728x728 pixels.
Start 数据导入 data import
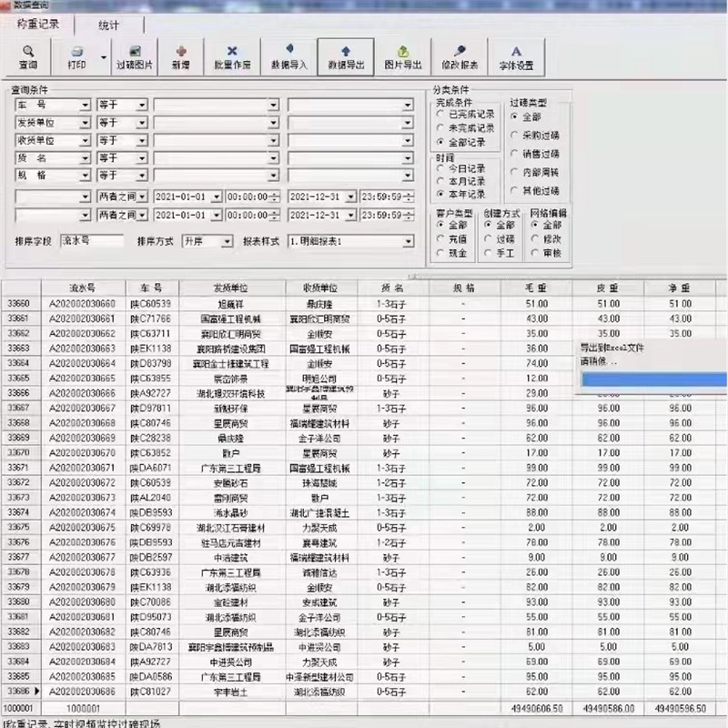tap(291, 56)
